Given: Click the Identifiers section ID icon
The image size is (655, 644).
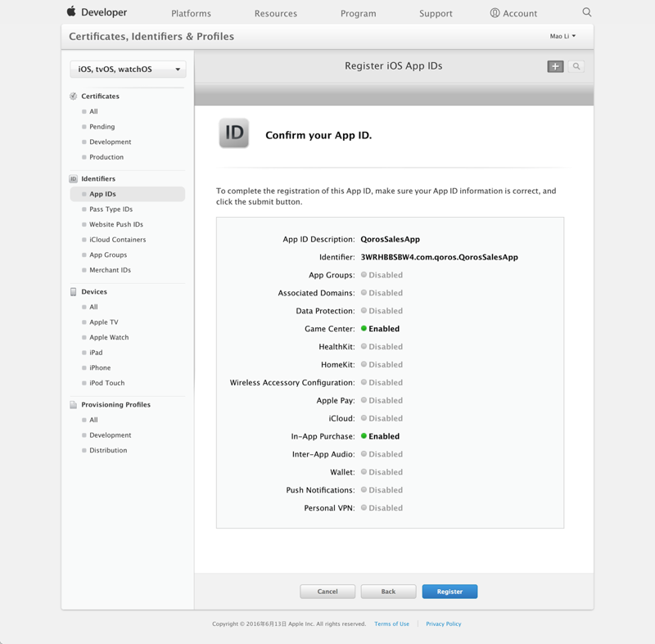Looking at the screenshot, I should (x=73, y=178).
